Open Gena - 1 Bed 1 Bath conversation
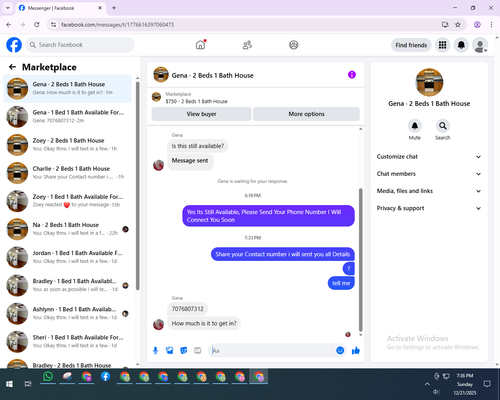The height and width of the screenshot is (400, 500). tap(67, 116)
